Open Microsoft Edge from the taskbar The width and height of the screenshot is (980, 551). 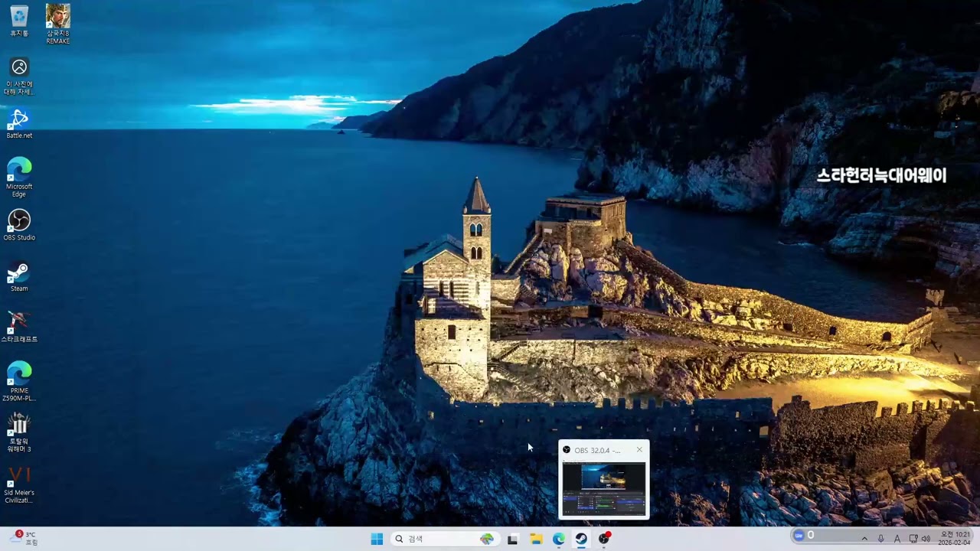tap(559, 539)
